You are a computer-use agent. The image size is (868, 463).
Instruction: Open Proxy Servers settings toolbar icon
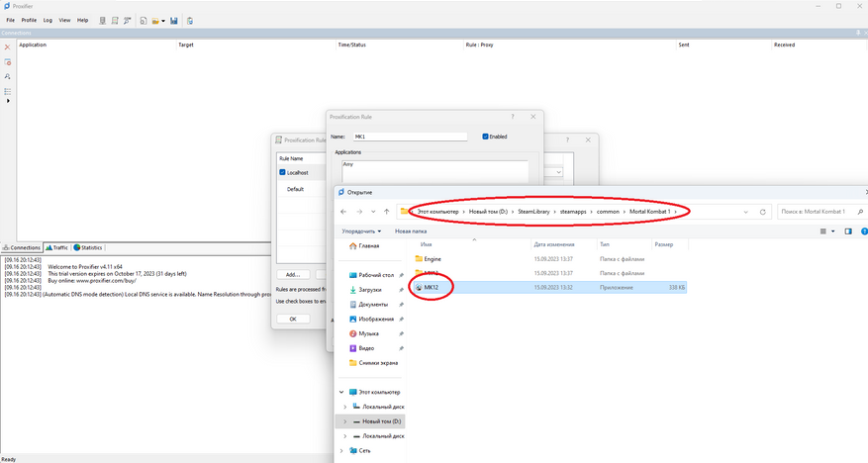(x=102, y=21)
